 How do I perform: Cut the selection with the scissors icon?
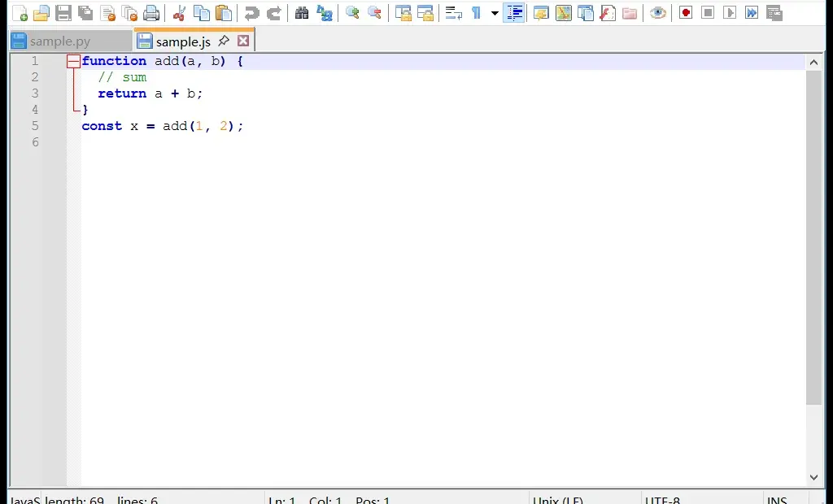click(179, 13)
